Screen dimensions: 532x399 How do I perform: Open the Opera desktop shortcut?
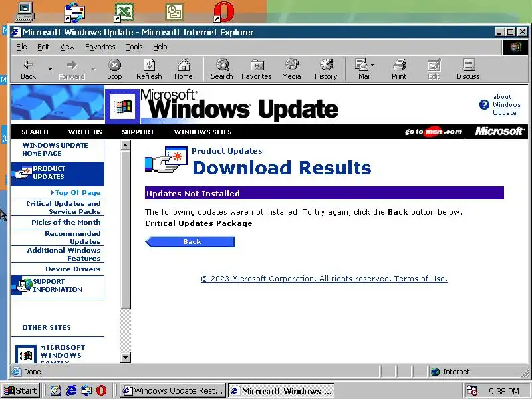point(224,12)
